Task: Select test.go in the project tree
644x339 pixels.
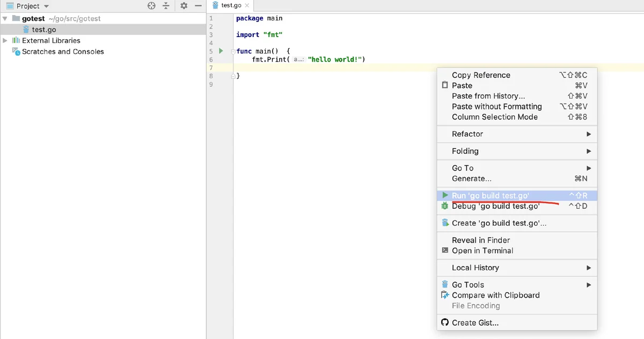Action: pyautogui.click(x=43, y=30)
